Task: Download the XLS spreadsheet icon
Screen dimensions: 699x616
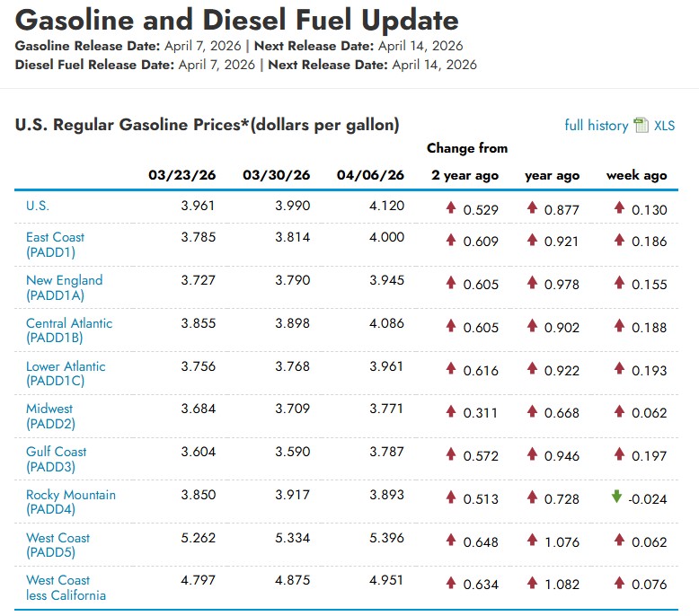Action: click(641, 126)
